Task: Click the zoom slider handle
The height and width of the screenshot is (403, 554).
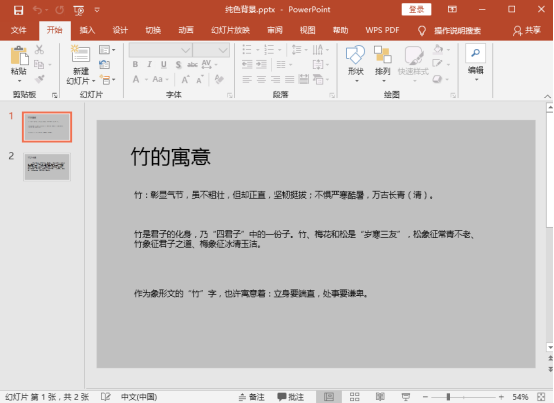Action: 448,397
